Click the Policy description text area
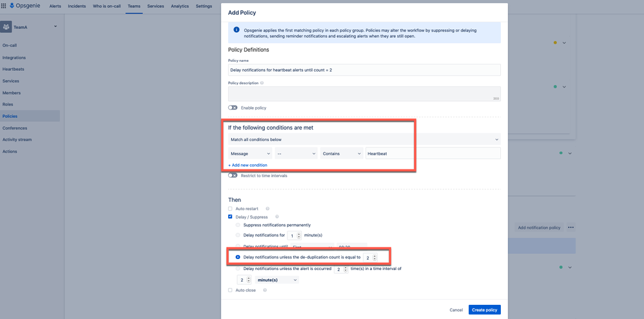The image size is (644, 319). [364, 93]
